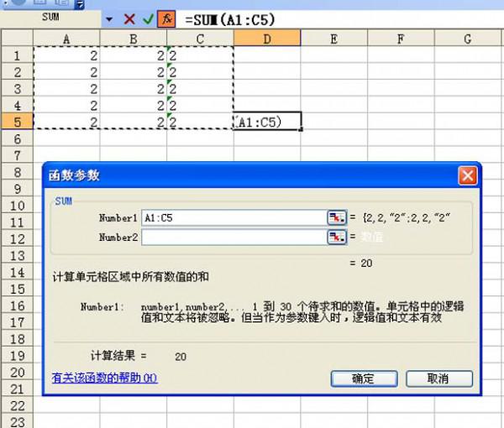Click cell C4 with text-formatted 2
Screen dimensions: 504x428
pos(200,105)
